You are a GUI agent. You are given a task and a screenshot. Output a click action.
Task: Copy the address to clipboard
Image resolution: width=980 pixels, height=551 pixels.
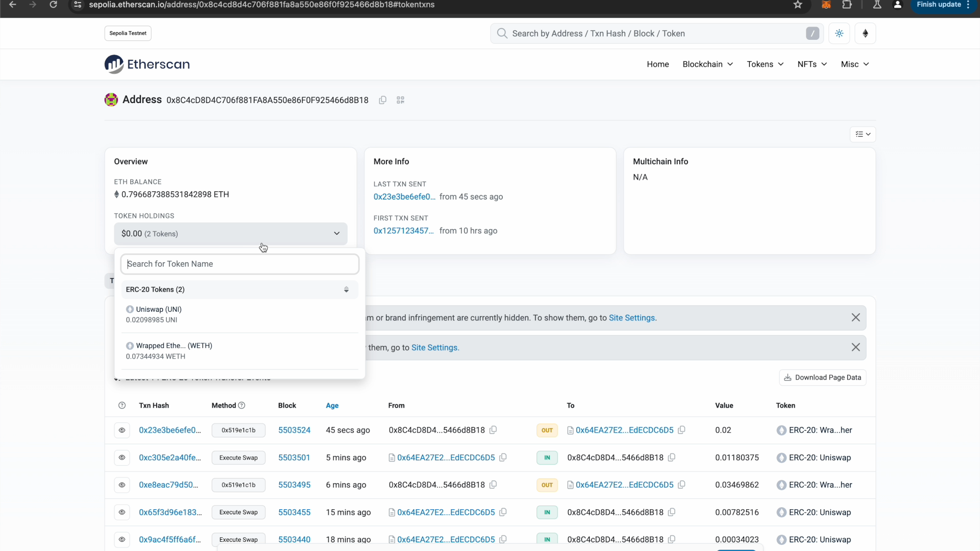pyautogui.click(x=382, y=100)
